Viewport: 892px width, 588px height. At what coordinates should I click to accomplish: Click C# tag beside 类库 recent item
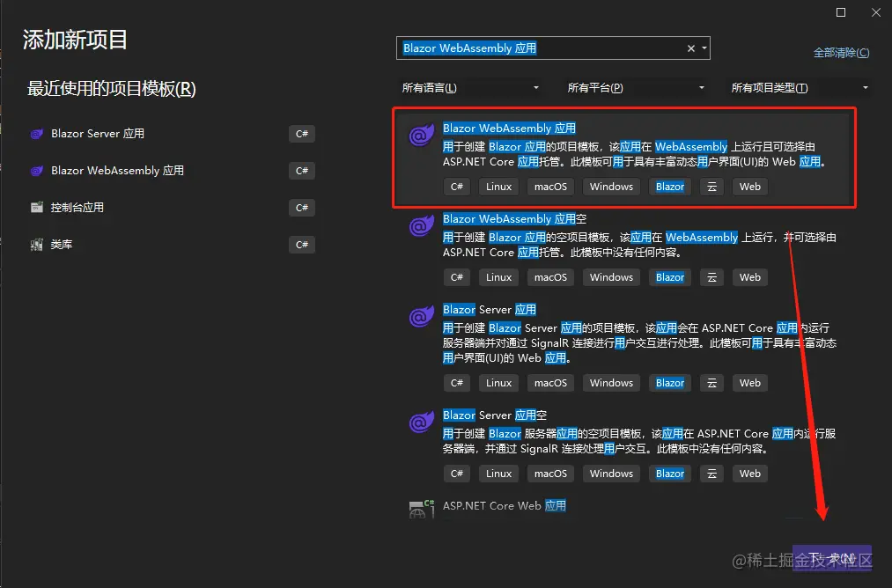coord(302,245)
